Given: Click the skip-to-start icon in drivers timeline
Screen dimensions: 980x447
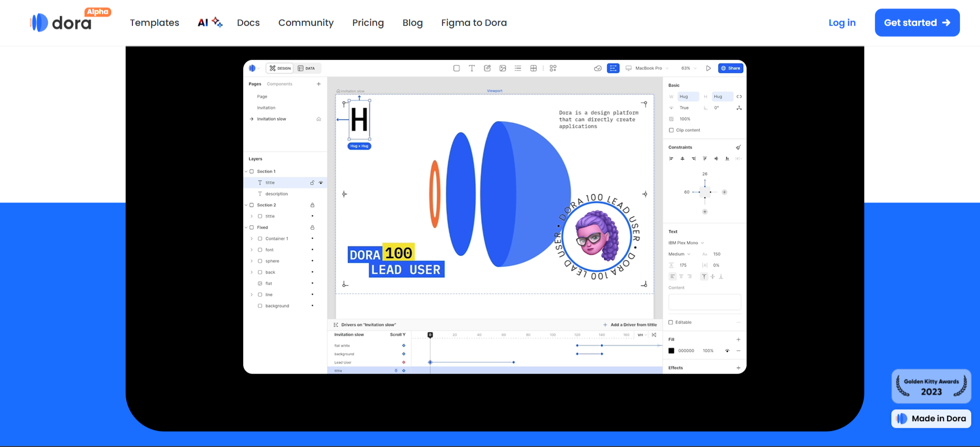Looking at the screenshot, I should click(x=654, y=335).
